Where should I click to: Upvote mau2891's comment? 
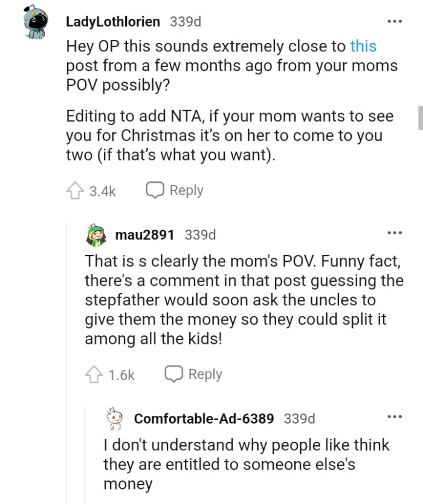point(95,373)
